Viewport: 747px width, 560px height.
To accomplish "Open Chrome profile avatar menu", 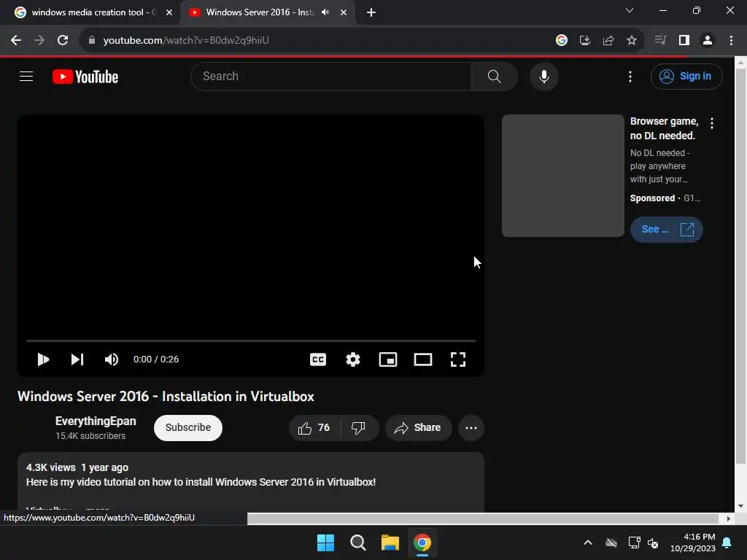I will (x=708, y=41).
